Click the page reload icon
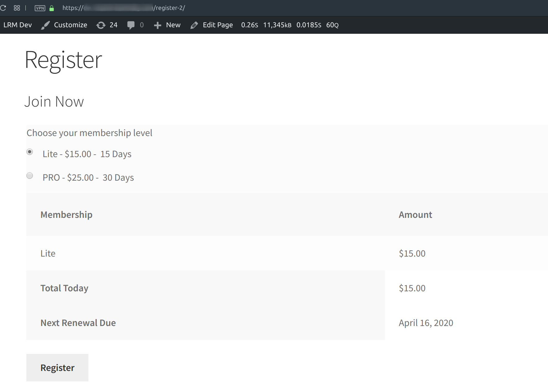548x392 pixels. 4,8
